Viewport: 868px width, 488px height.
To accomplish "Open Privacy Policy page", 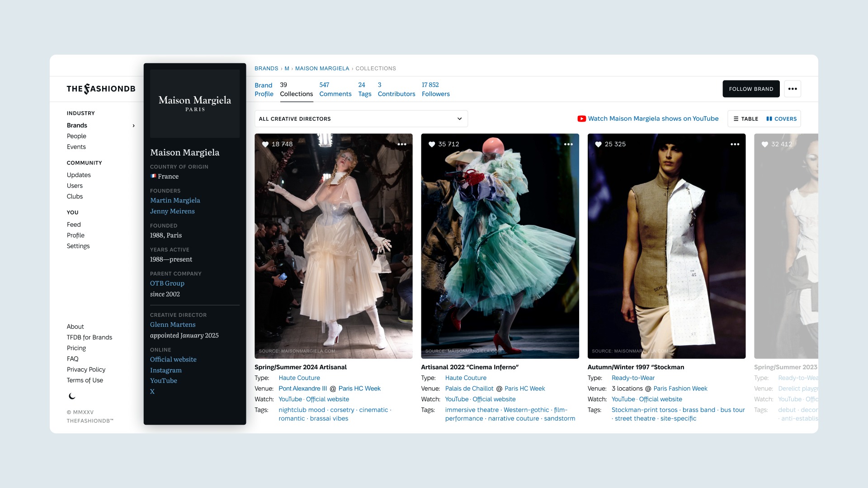I will pos(86,370).
